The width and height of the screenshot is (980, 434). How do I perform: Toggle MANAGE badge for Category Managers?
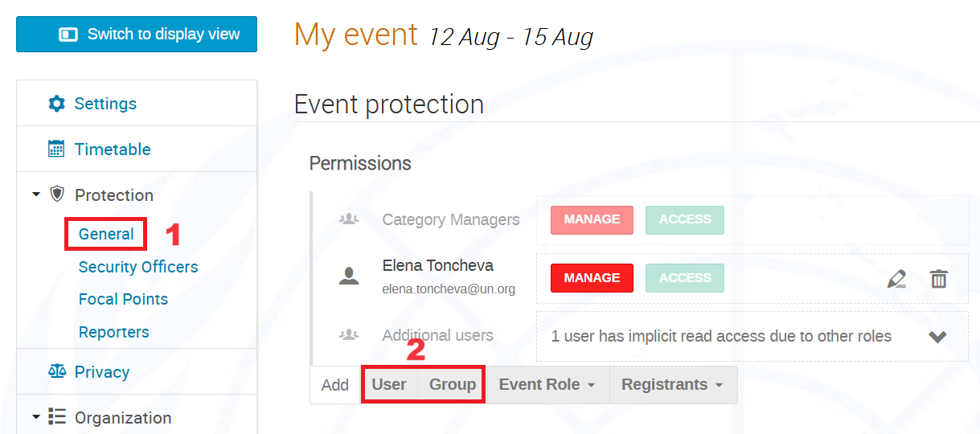coord(592,219)
